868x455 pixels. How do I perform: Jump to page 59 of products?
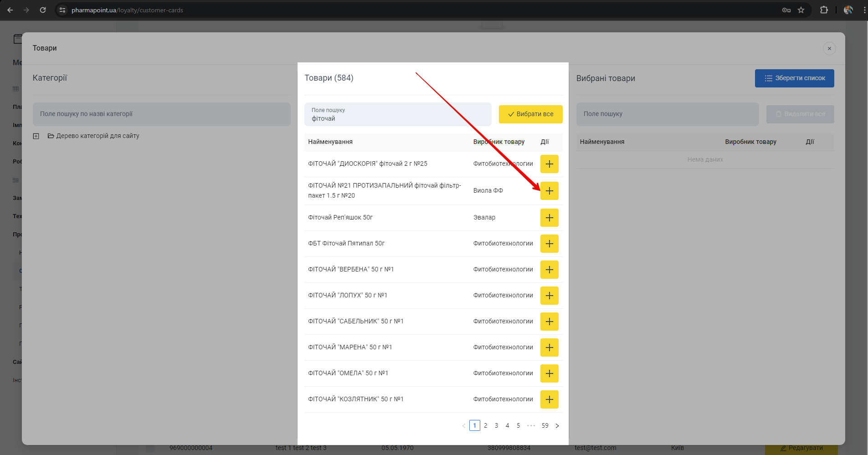point(544,426)
